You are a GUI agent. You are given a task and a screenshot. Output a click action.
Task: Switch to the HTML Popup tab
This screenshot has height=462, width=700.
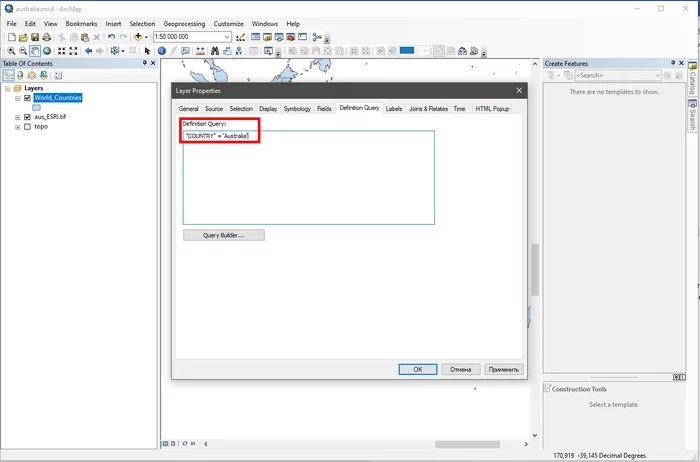click(492, 108)
